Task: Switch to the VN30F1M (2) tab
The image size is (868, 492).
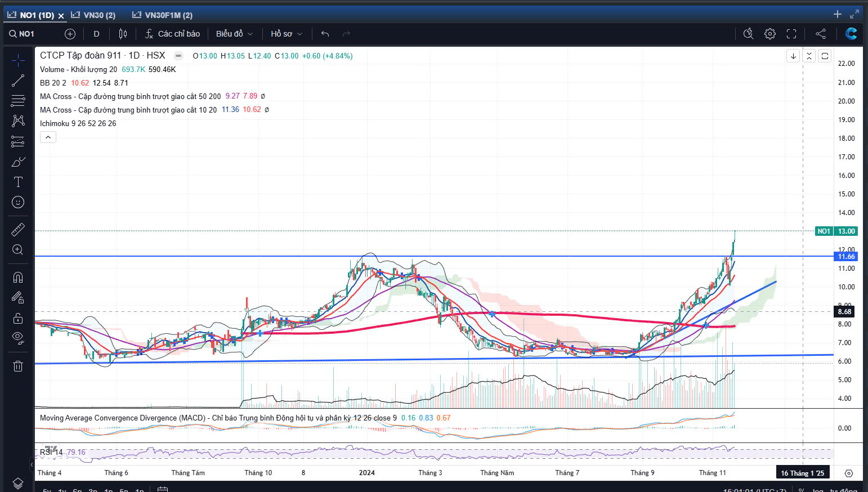Action: (x=162, y=15)
